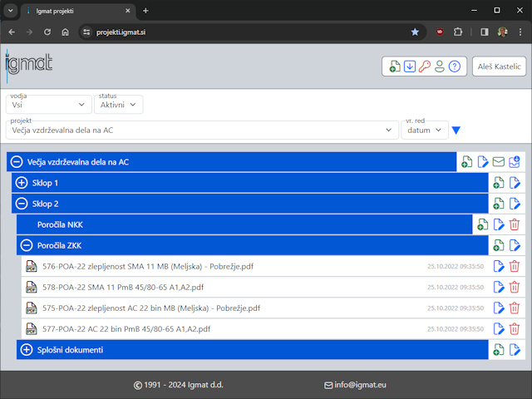Edit the Poročila ZKK folder
Screen dimensions: 532x399
pyautogui.click(x=515, y=245)
